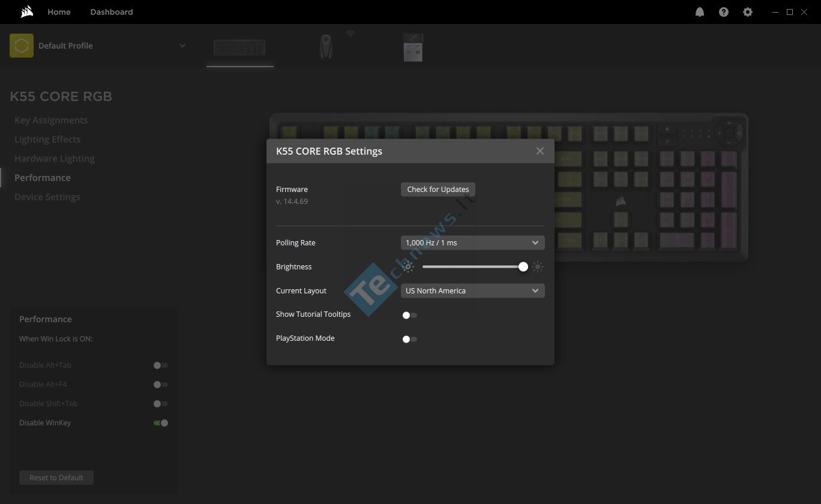Toggle PlayStation Mode switch

(410, 339)
